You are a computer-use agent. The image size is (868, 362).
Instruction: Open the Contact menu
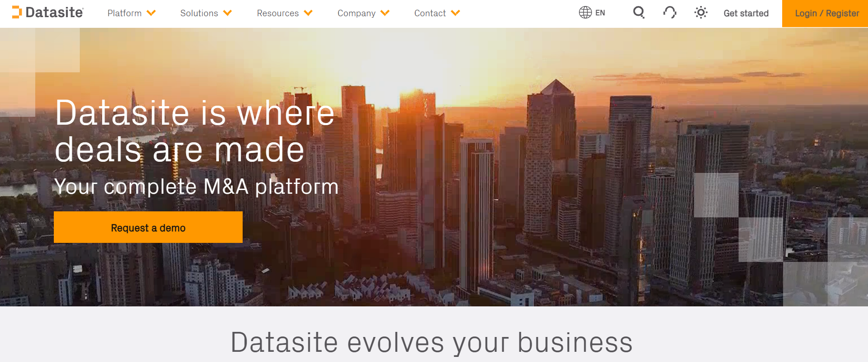430,13
